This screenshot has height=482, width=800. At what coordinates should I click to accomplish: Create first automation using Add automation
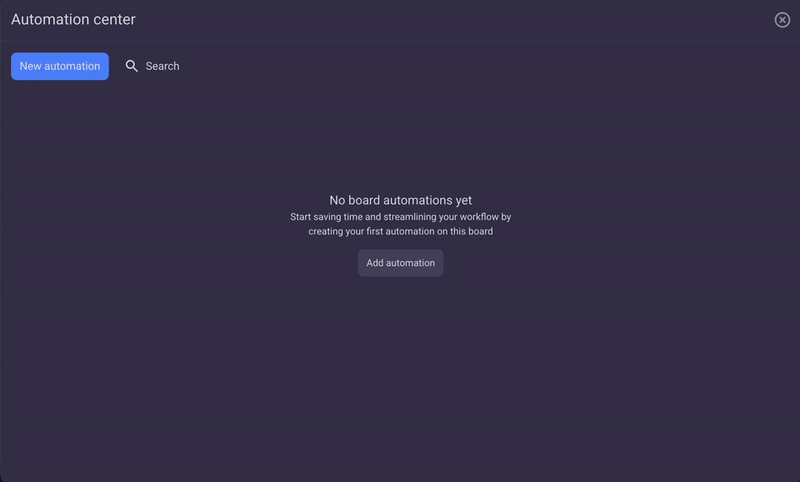coord(400,263)
